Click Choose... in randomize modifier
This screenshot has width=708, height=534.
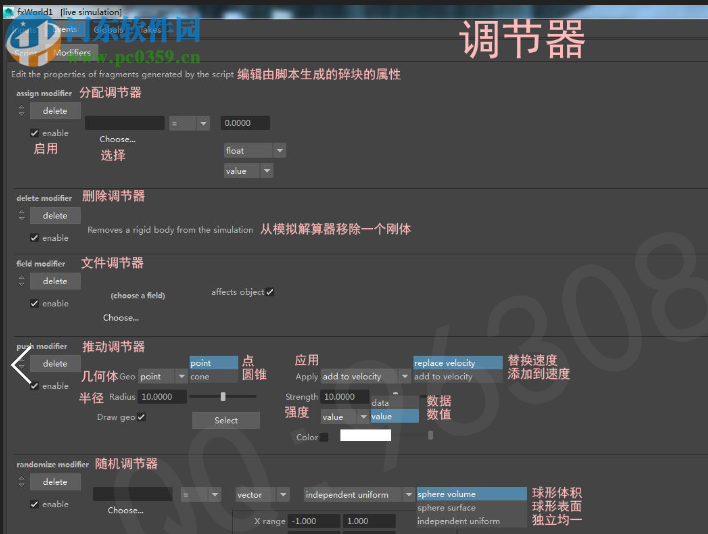tap(126, 510)
